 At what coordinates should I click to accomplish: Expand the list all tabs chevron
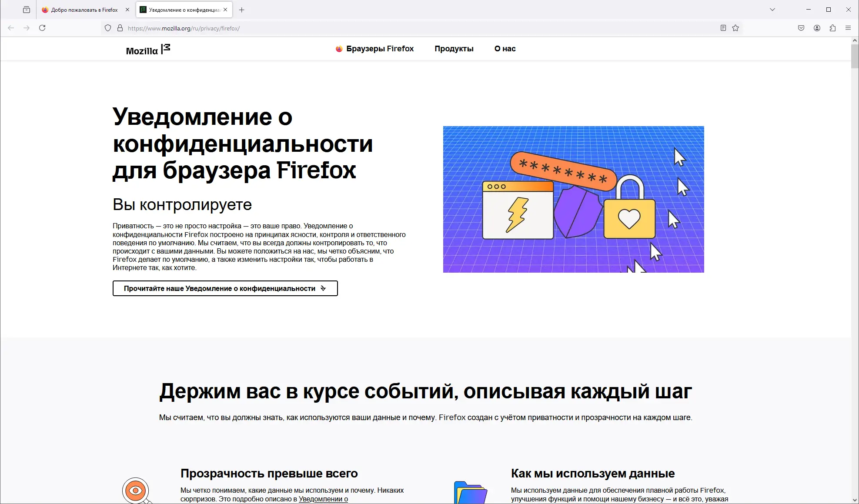(772, 10)
